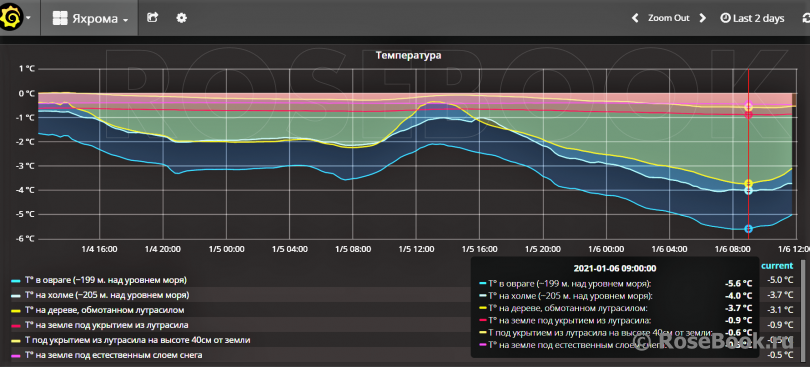The image size is (810, 367).
Task: Click yellow color swatch of T° на дереве
Action: point(15,310)
